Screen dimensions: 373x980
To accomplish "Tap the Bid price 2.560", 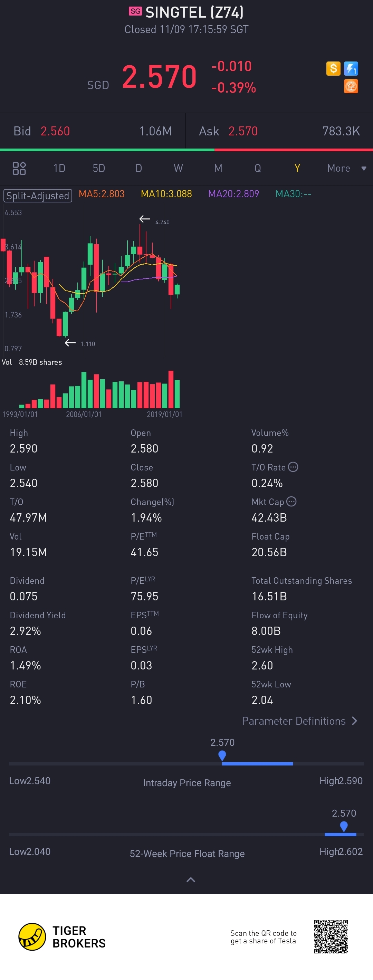I will [55, 131].
